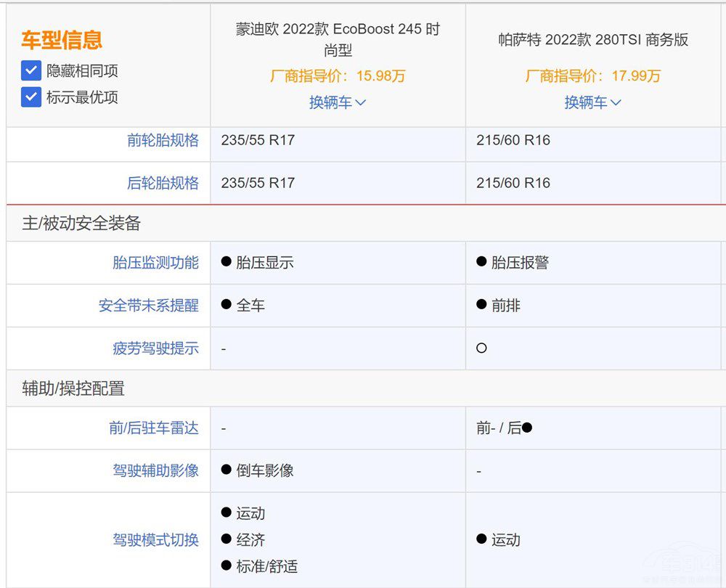Click the 驾驶模式切换 label
The height and width of the screenshot is (588, 726).
click(155, 540)
